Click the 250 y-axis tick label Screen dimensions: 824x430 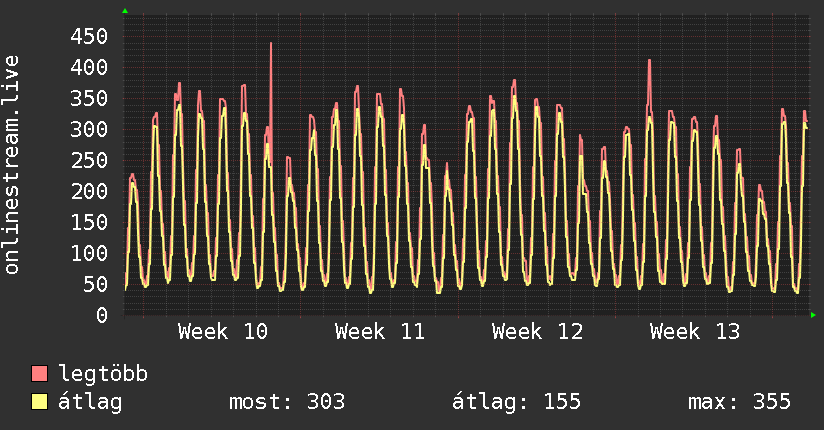89,160
